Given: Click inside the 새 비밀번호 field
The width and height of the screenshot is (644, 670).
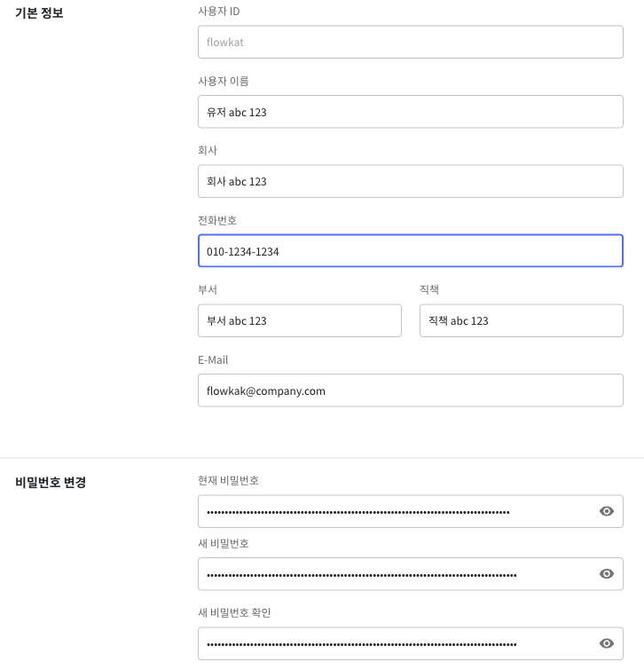Looking at the screenshot, I should click(x=390, y=574).
